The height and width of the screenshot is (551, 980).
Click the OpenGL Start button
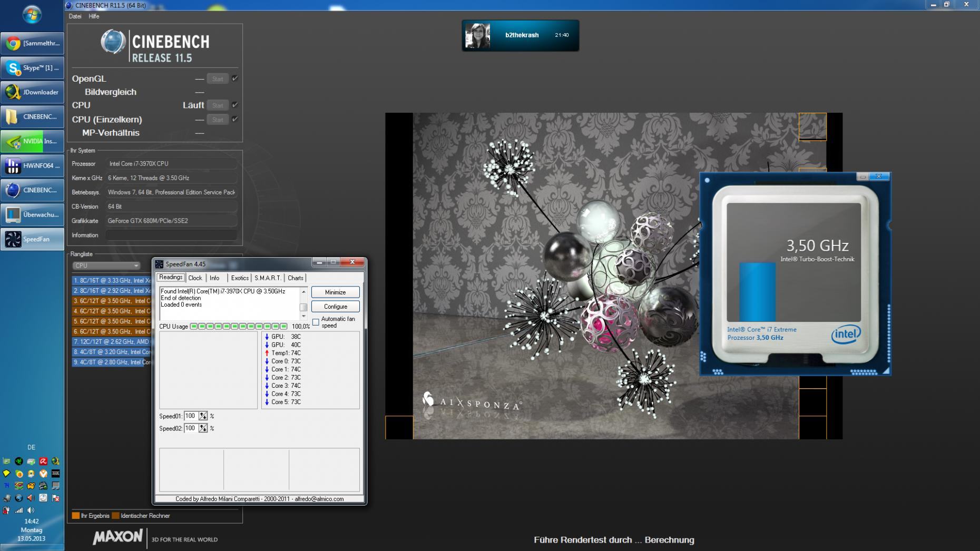click(x=218, y=78)
